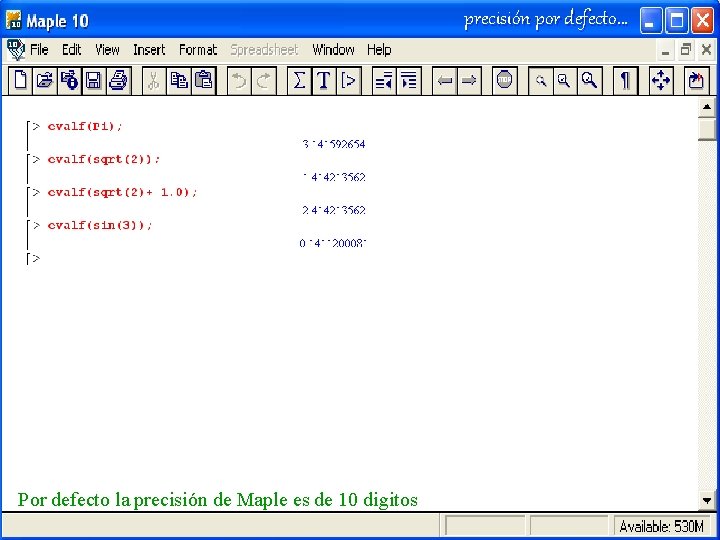Click the four-arrows resize window icon
This screenshot has width=720, height=540.
click(661, 81)
